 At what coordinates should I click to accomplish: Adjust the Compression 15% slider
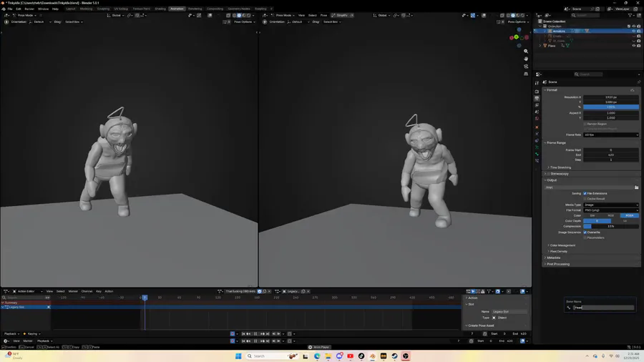point(611,227)
